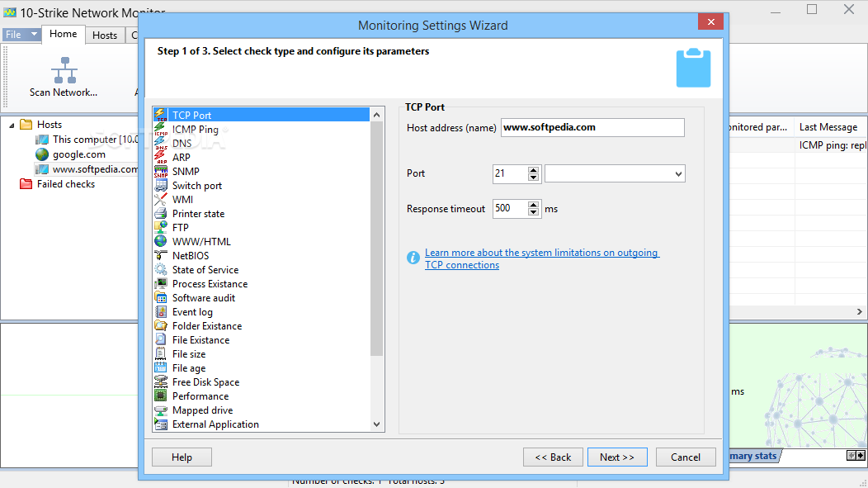Open the port name dropdown
868x488 pixels.
(x=678, y=174)
